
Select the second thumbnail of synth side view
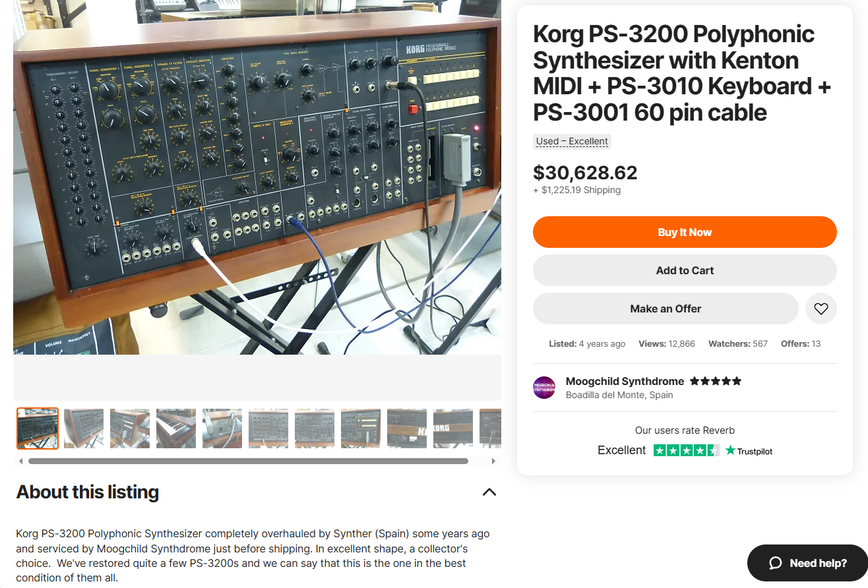click(84, 428)
